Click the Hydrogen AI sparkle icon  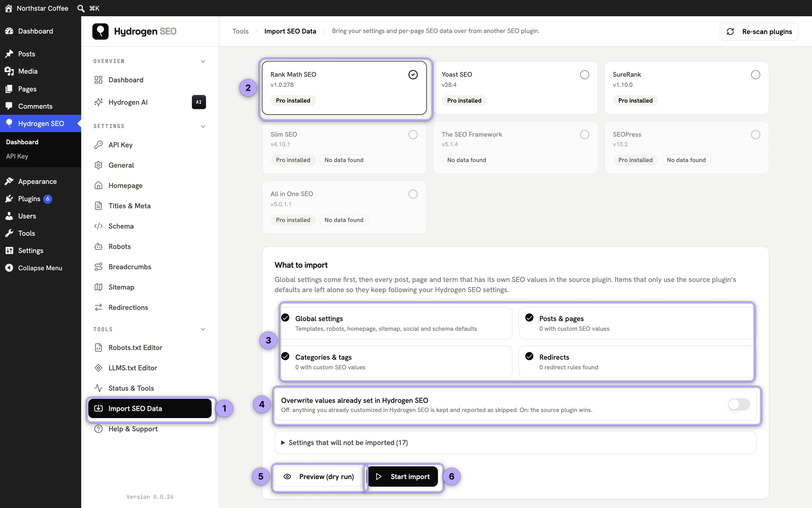(x=98, y=102)
